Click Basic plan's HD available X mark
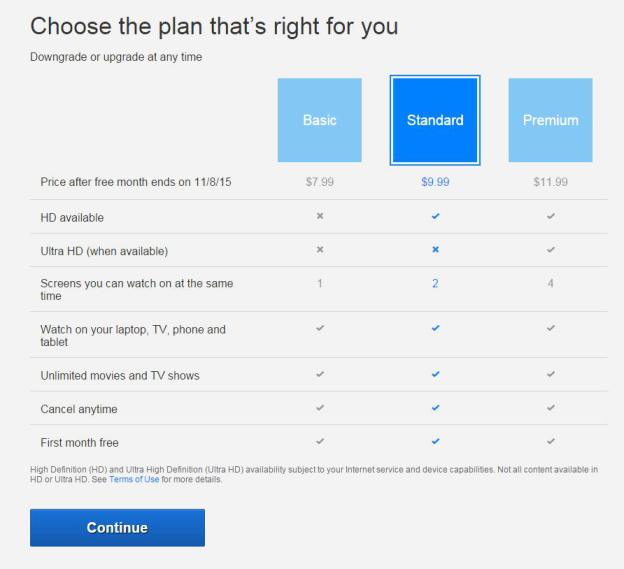624x569 pixels. (x=320, y=216)
